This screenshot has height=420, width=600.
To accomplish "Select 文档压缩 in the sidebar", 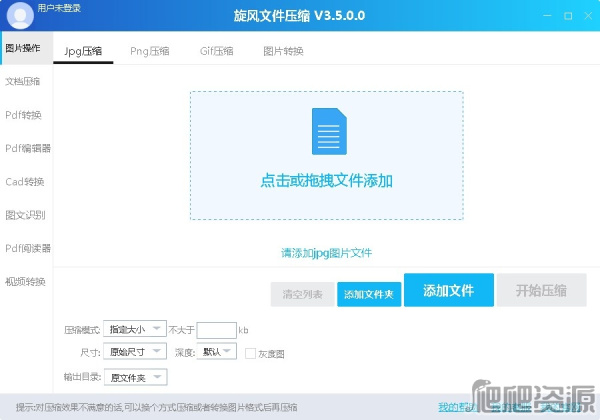I will [25, 81].
